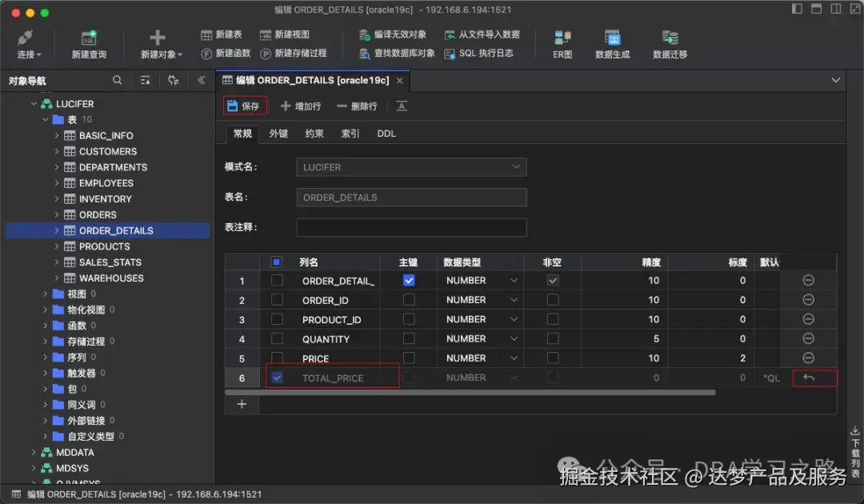Click the 保存 save button
The height and width of the screenshot is (504, 864).
coord(245,106)
